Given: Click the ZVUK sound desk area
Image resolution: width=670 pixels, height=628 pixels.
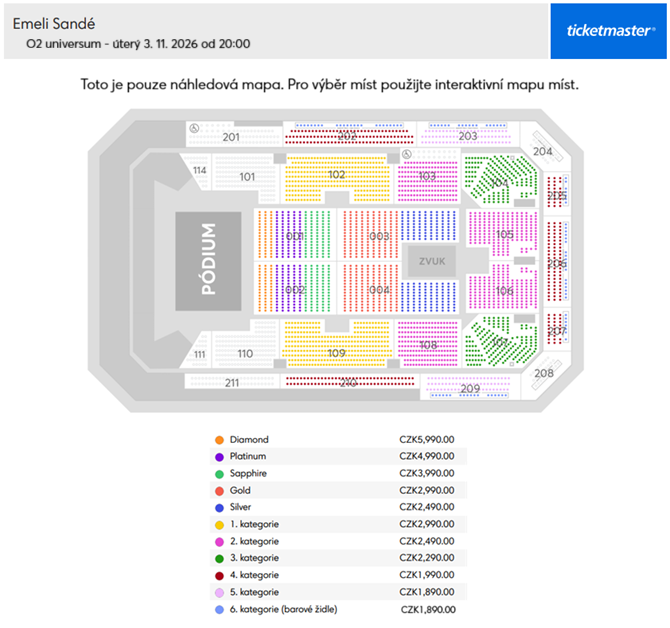Looking at the screenshot, I should [x=431, y=260].
